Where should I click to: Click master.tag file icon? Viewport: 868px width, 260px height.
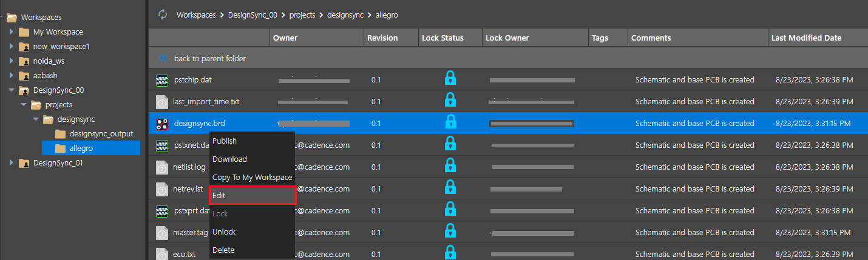pyautogui.click(x=161, y=233)
